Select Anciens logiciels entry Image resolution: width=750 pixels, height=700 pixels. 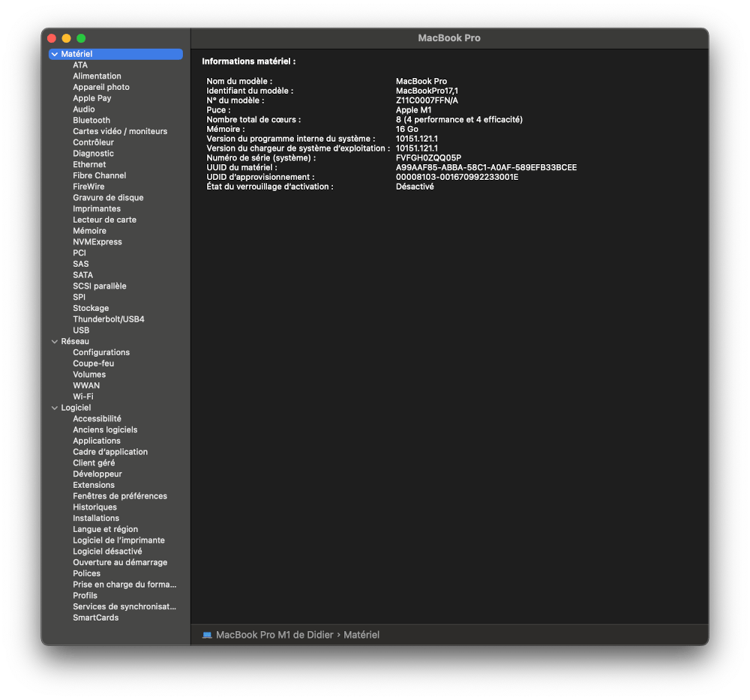[105, 430]
